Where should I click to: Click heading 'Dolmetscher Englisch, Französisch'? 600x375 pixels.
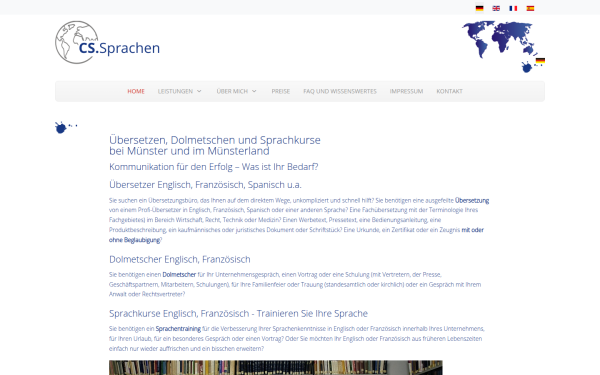[180, 259]
